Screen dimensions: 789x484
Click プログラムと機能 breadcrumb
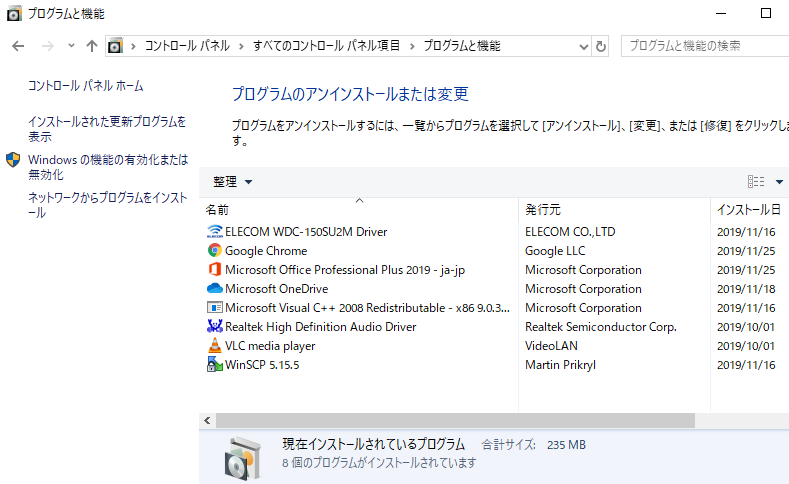pyautogui.click(x=462, y=46)
